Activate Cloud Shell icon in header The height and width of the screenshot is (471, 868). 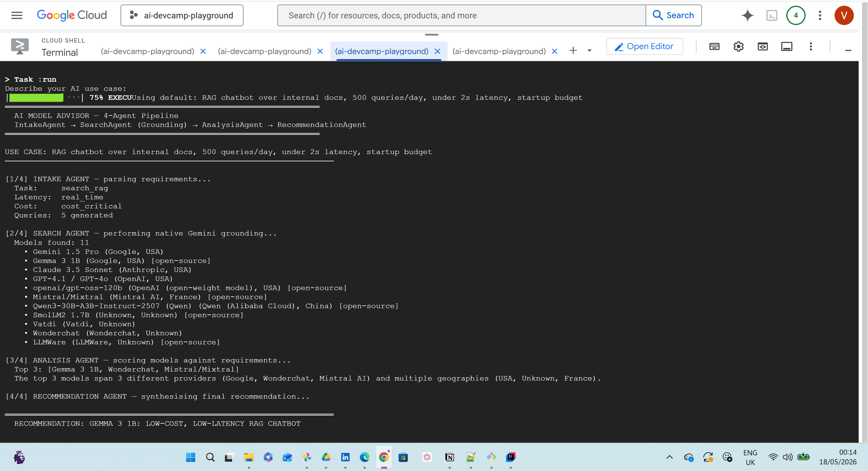click(772, 15)
